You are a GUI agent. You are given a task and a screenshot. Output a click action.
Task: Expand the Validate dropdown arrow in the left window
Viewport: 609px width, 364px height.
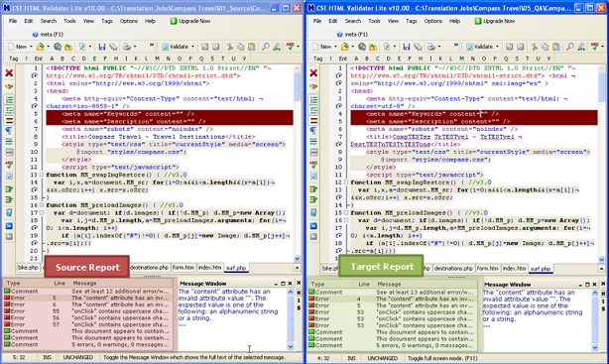click(x=192, y=47)
